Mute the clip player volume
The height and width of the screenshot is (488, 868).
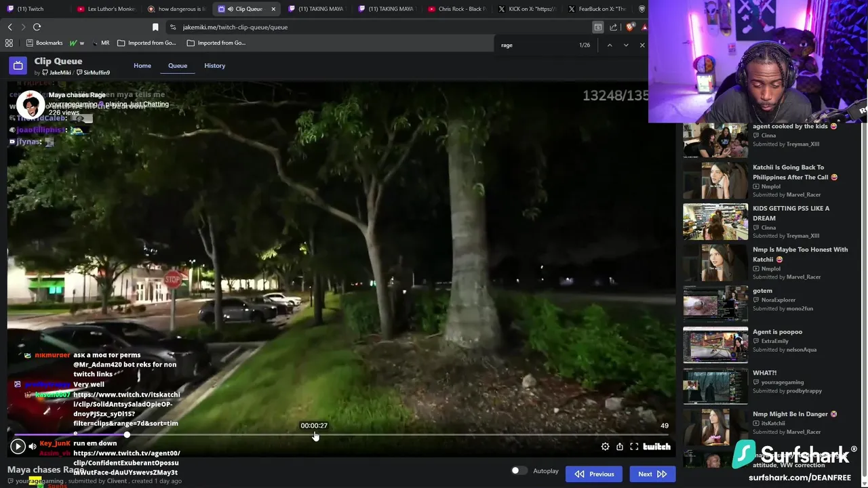(x=33, y=447)
